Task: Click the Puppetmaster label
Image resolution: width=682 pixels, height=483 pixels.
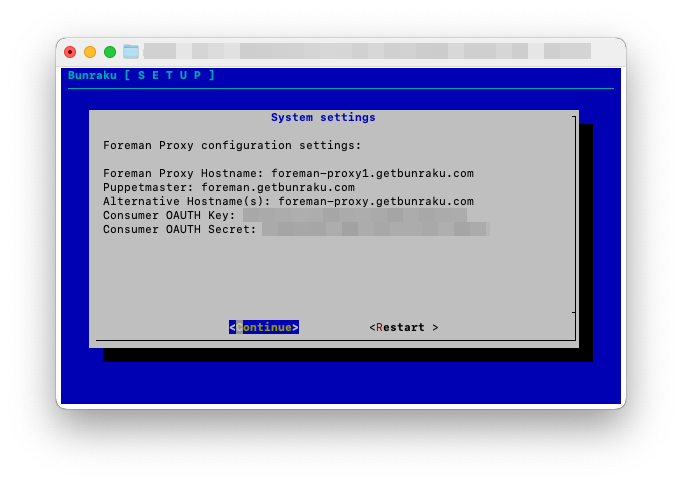Action: coord(148,187)
